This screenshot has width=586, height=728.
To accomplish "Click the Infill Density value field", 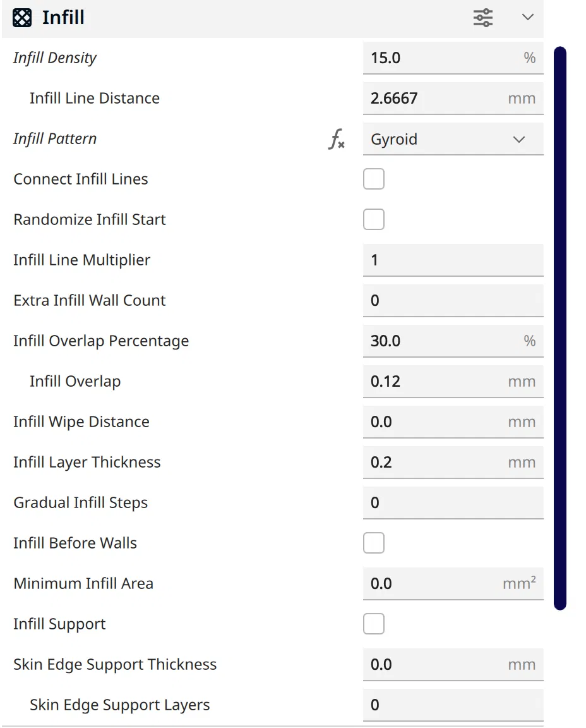I will [x=442, y=58].
